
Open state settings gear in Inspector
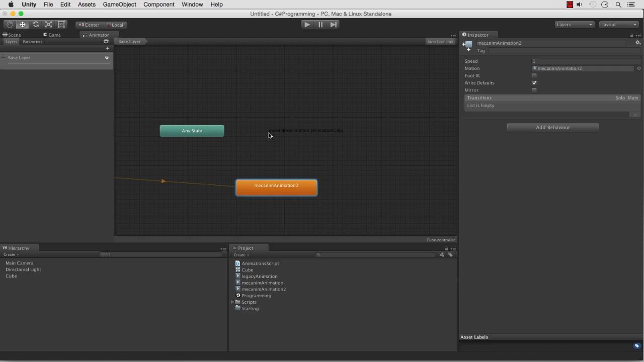tap(638, 43)
